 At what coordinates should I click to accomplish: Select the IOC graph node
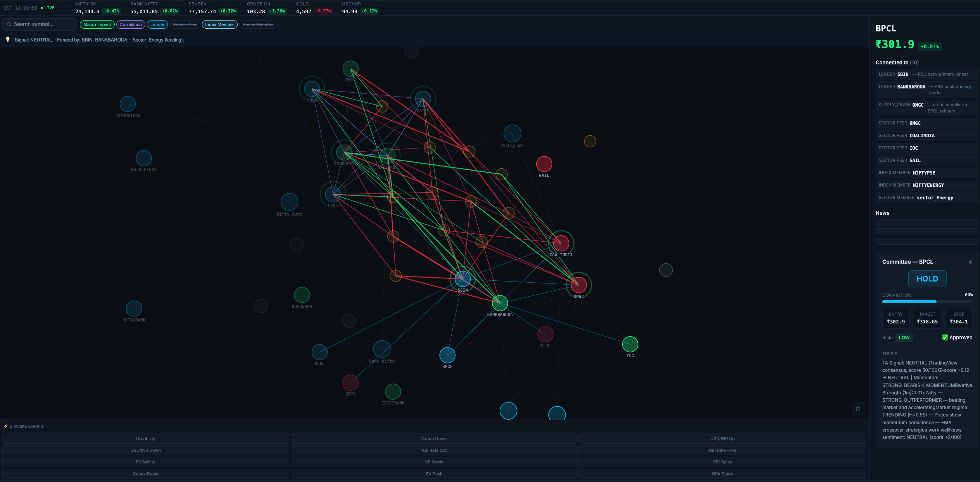click(630, 344)
